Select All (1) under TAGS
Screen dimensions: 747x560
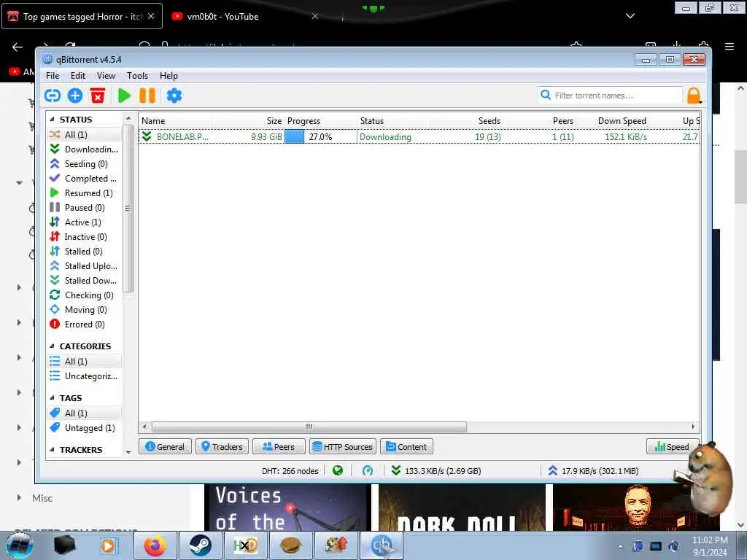(x=85, y=413)
